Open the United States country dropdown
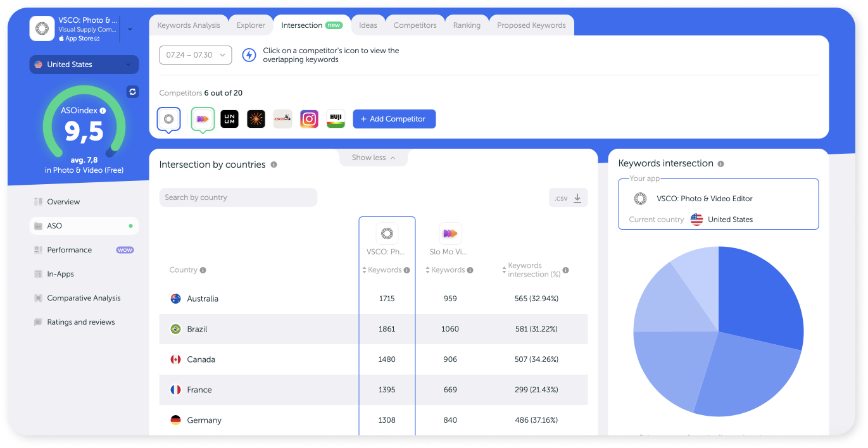The image size is (868, 448). coord(84,65)
